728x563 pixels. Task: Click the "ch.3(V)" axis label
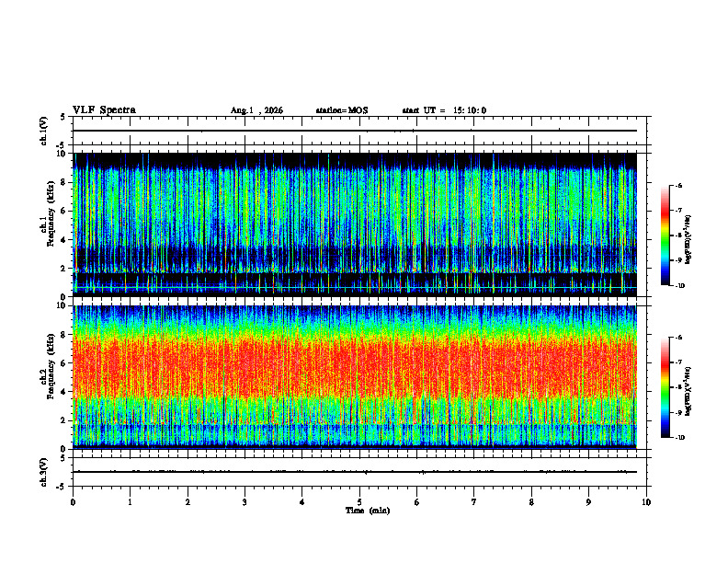pos(43,472)
